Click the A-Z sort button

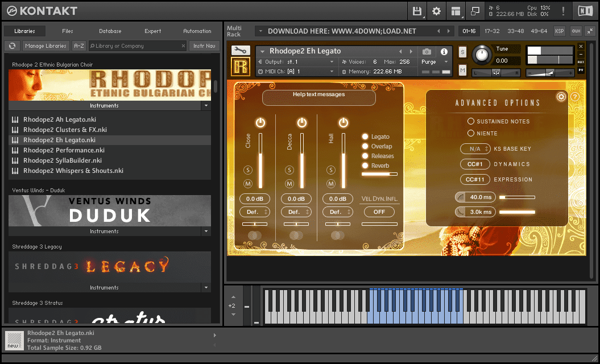(x=79, y=45)
